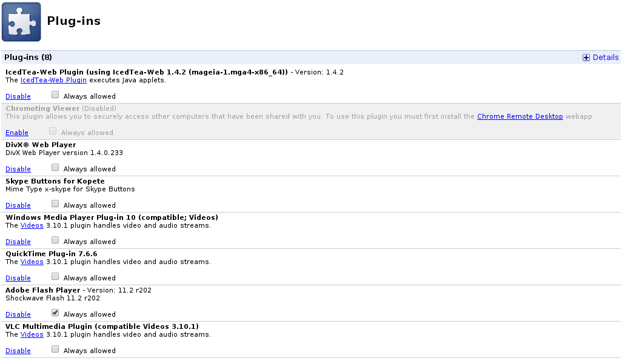622x364 pixels.
Task: Check Always allowed for QuickTime Plug-in
Action: (x=55, y=276)
